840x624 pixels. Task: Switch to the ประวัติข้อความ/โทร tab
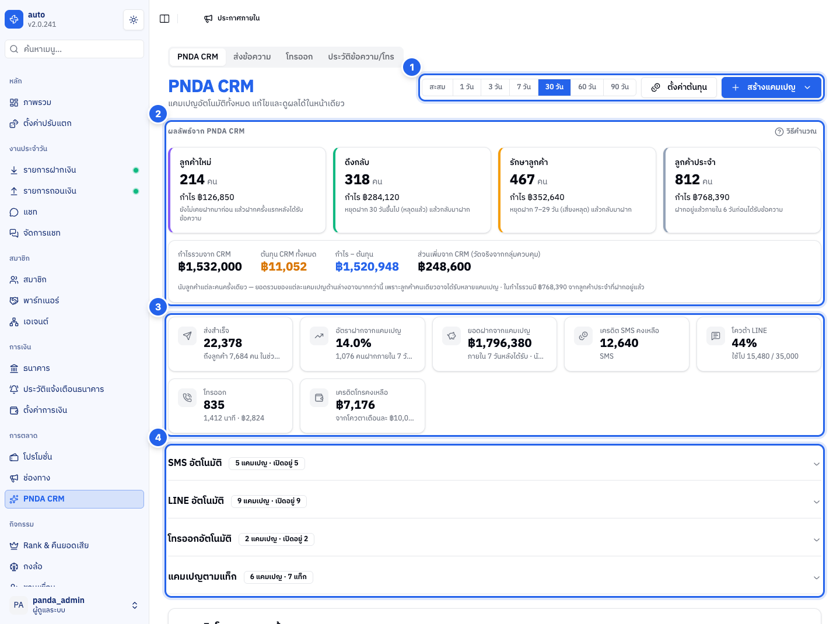(361, 57)
